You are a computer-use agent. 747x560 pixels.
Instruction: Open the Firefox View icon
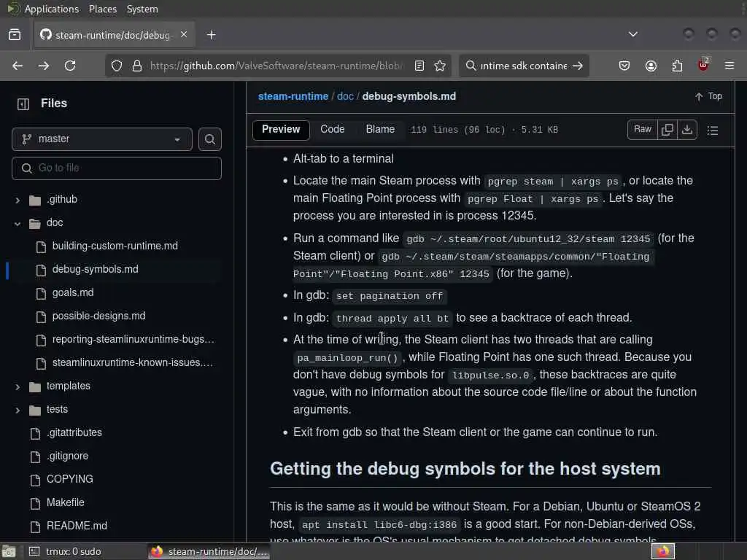(x=15, y=35)
